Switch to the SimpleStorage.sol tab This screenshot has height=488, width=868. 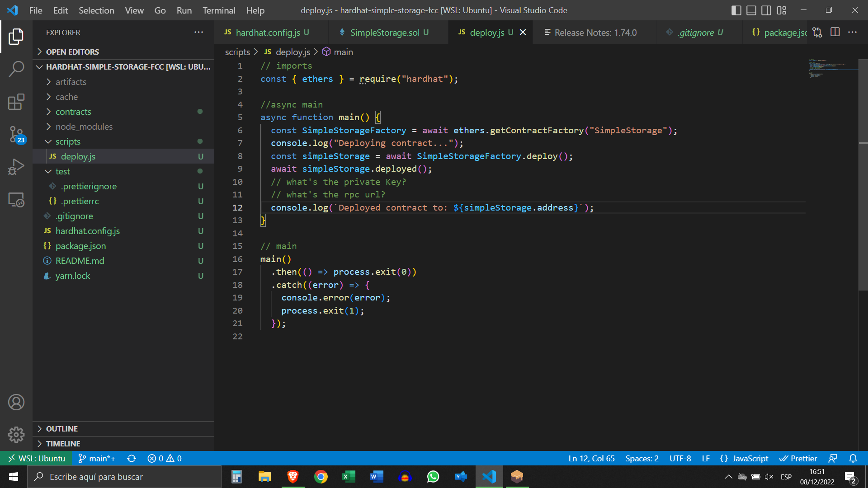[384, 32]
